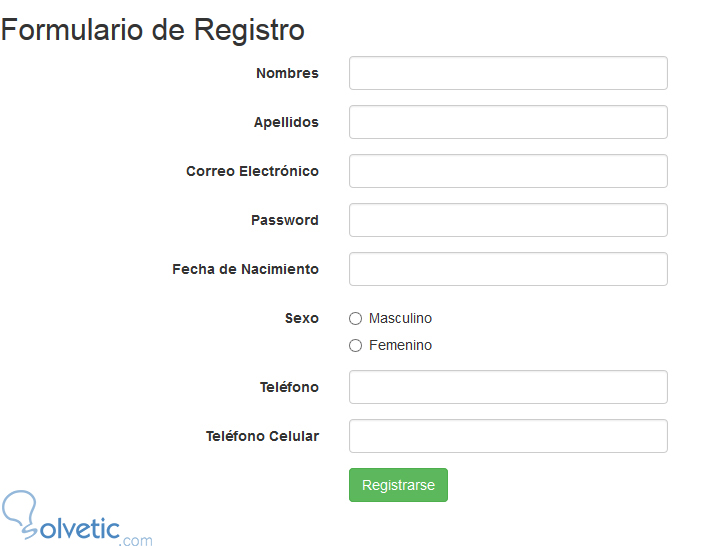Select the Masculino radio button

point(356,319)
